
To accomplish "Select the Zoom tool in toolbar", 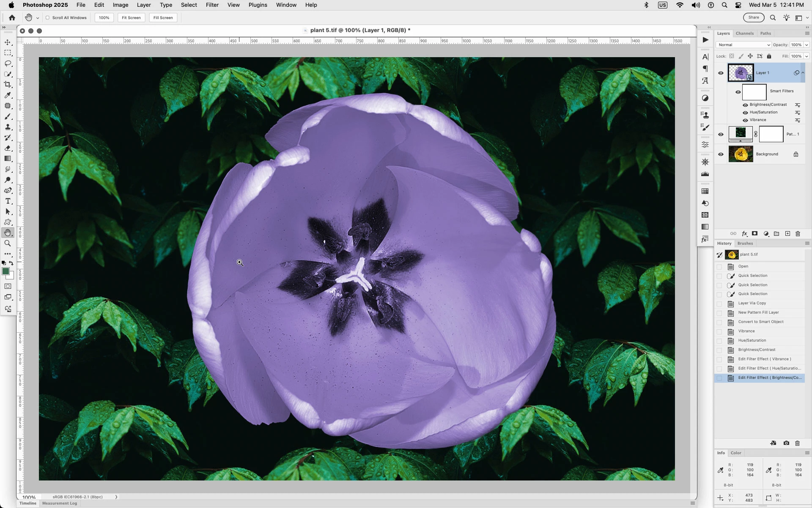I will (x=8, y=243).
